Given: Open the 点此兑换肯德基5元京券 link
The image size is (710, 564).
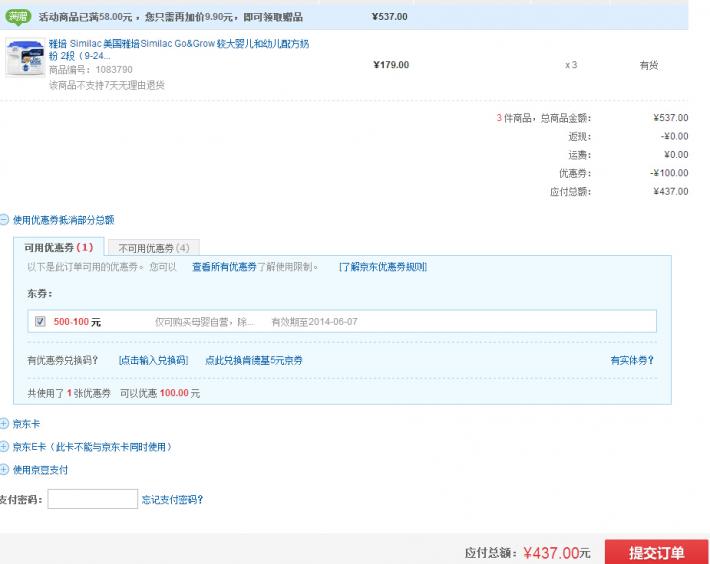Looking at the screenshot, I should [253, 360].
